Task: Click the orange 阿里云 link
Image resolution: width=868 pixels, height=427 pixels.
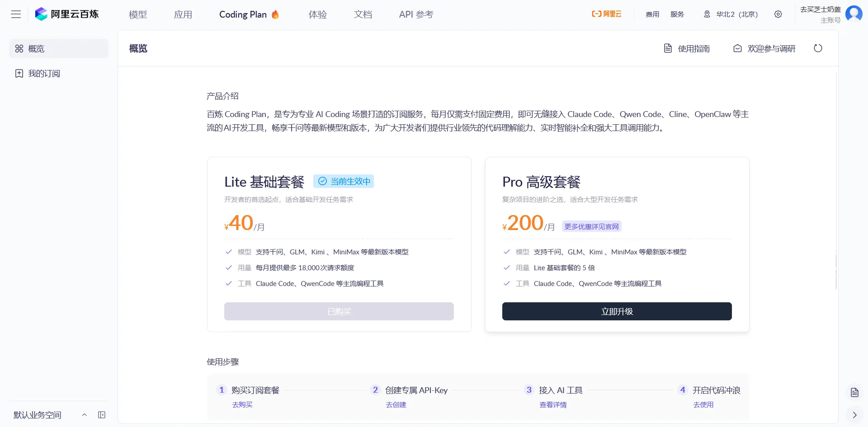Action: [607, 14]
